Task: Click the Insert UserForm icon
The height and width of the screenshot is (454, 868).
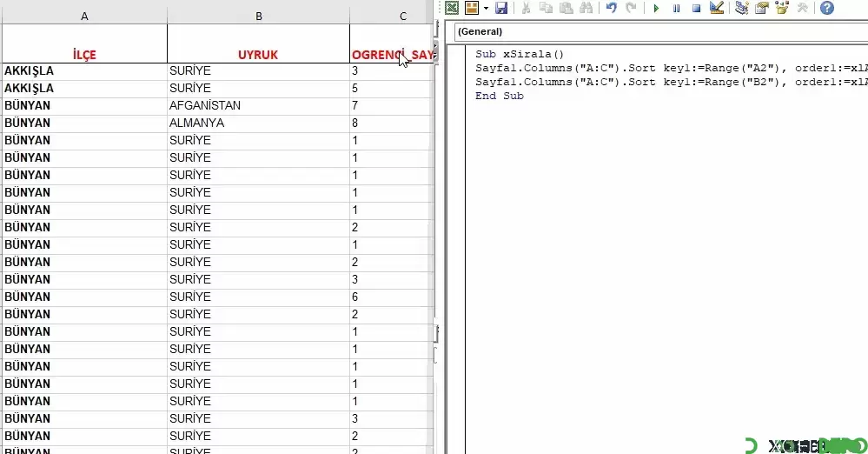Action: coord(472,8)
